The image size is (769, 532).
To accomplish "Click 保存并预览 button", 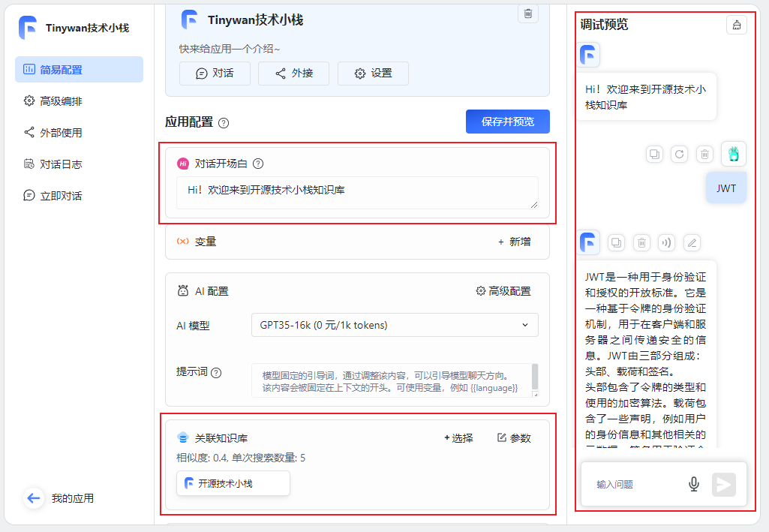I will 507,121.
